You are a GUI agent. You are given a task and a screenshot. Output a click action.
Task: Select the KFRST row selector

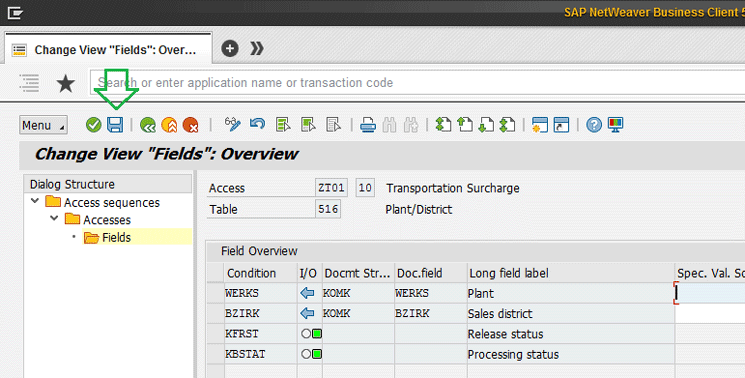click(216, 334)
